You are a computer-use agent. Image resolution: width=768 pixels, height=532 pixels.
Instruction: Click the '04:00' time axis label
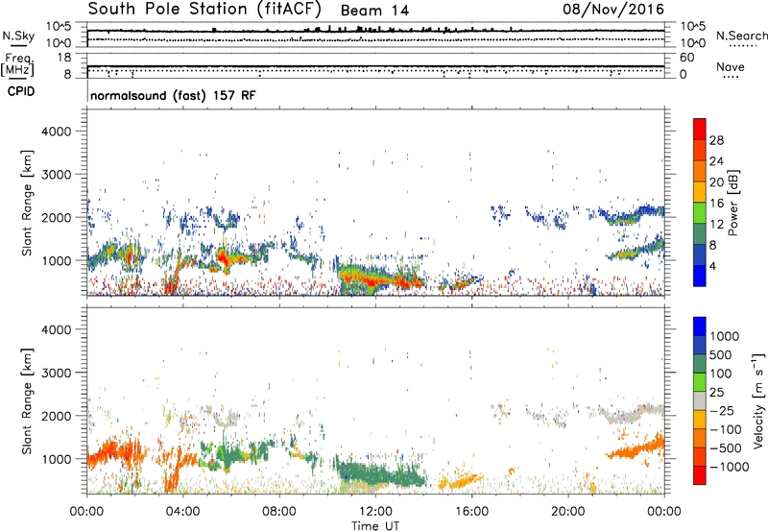tap(182, 512)
